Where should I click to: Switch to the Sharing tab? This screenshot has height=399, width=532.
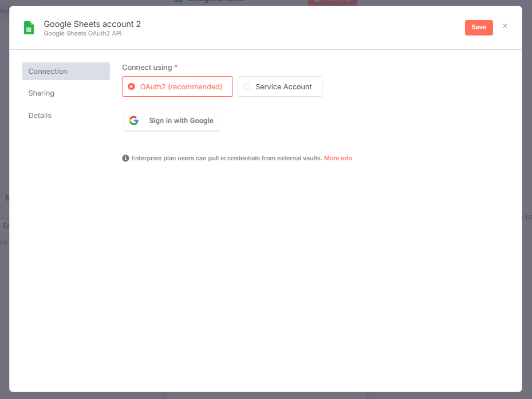(x=41, y=93)
